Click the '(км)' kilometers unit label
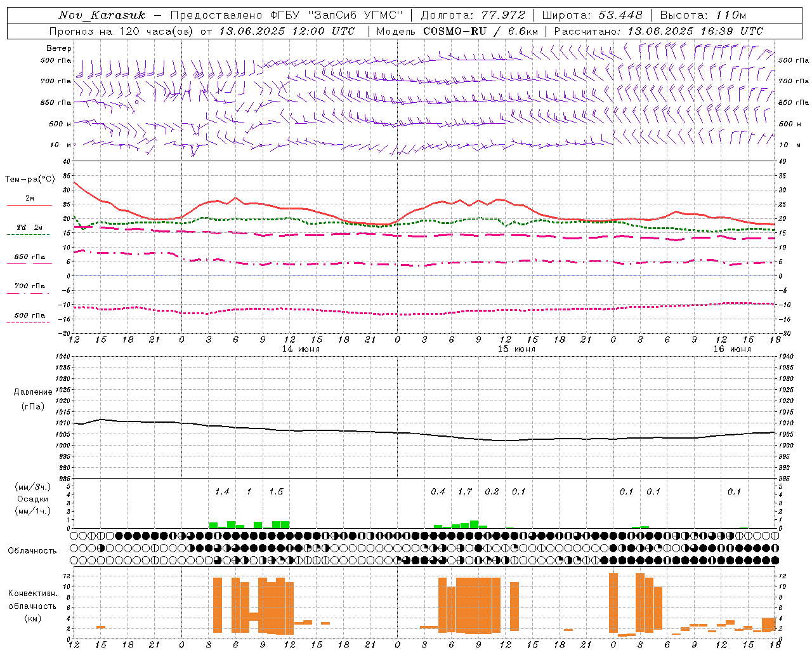812x650 pixels. [32, 618]
